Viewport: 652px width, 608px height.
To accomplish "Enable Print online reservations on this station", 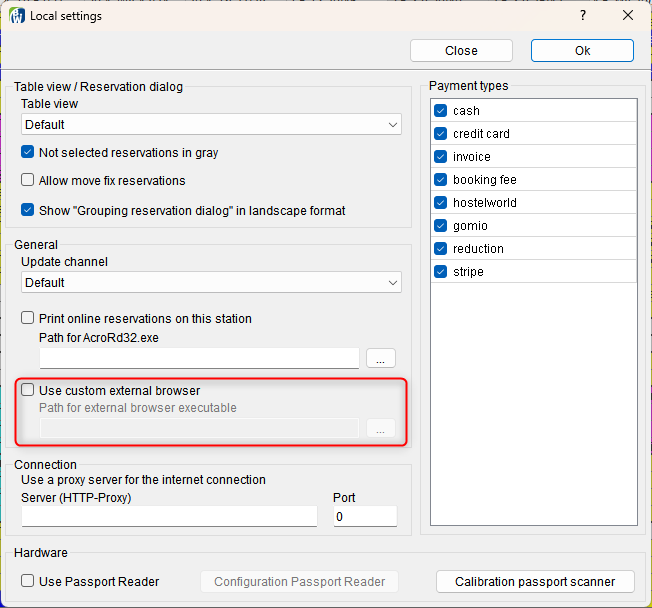I will pyautogui.click(x=29, y=319).
